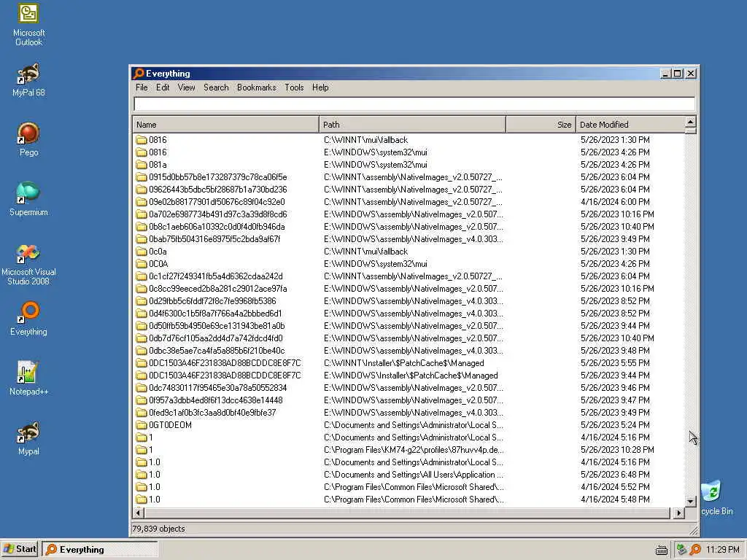The height and width of the screenshot is (560, 747).
Task: Click the horizontal scrollbar left arrow
Action: pyautogui.click(x=139, y=513)
